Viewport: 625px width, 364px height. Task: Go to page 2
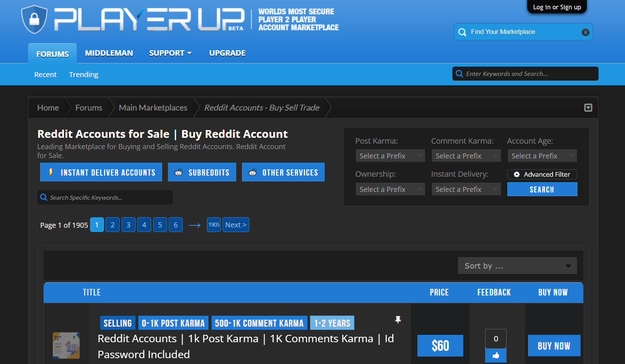[113, 225]
